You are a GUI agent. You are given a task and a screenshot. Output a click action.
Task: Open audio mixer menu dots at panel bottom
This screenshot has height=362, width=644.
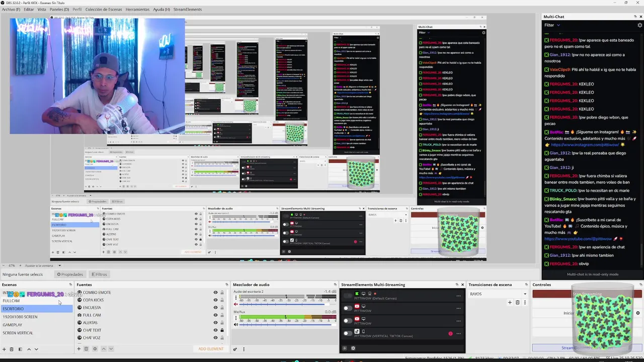click(244, 349)
